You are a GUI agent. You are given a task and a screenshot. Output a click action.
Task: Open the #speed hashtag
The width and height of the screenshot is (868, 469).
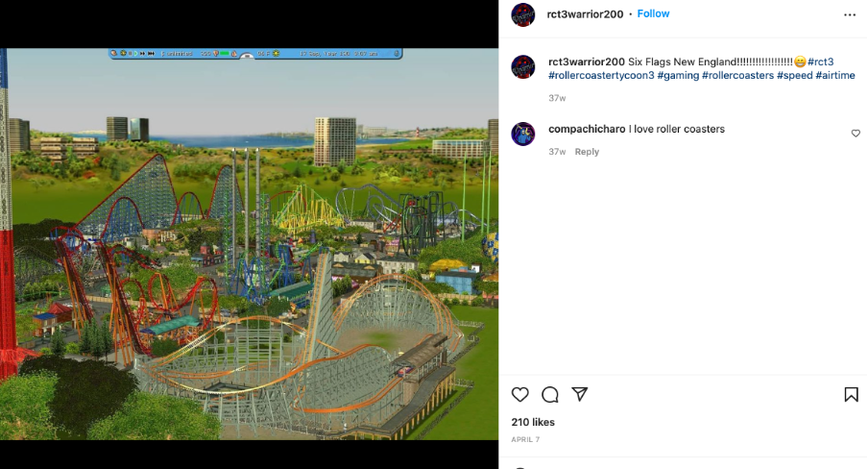click(794, 75)
